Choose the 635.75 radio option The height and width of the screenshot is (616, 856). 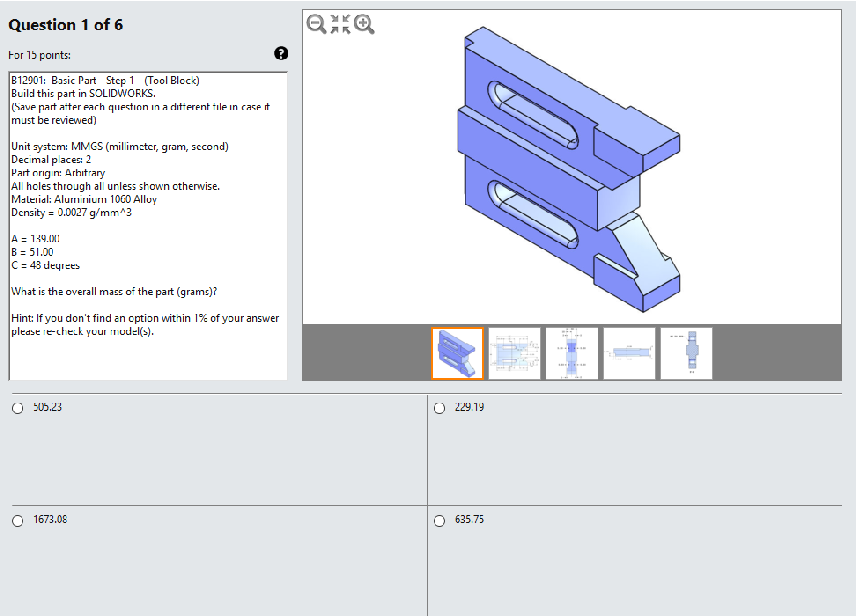click(x=439, y=521)
